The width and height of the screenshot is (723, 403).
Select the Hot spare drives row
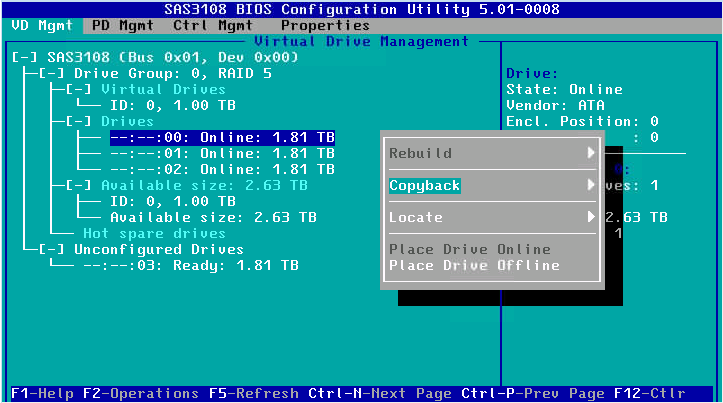pos(154,233)
